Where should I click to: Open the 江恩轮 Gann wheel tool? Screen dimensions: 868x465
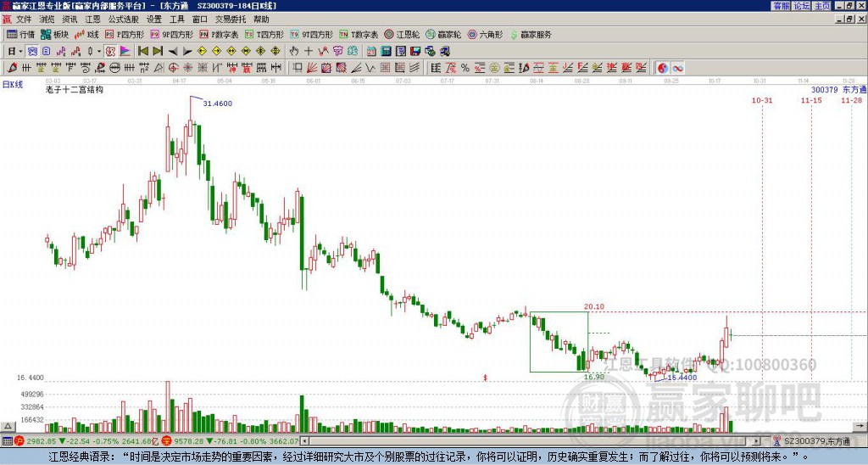pyautogui.click(x=402, y=34)
